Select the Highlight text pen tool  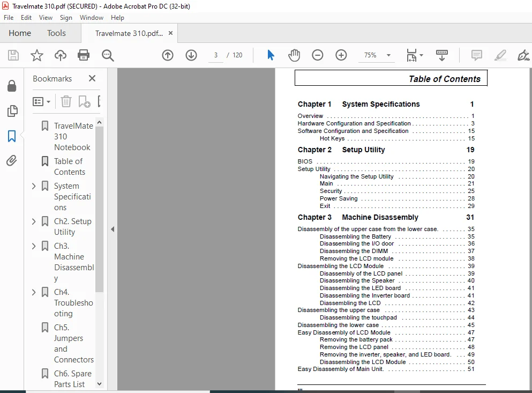click(500, 55)
